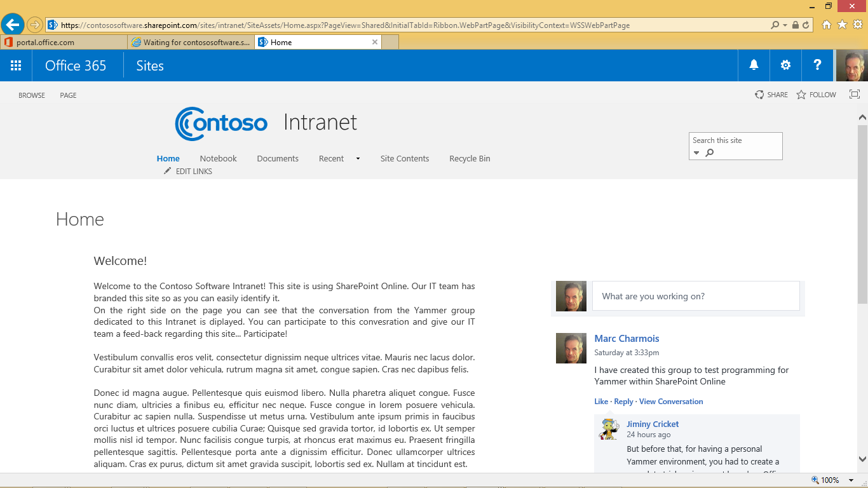Click the Intranet site title
868x488 pixels.
click(320, 122)
